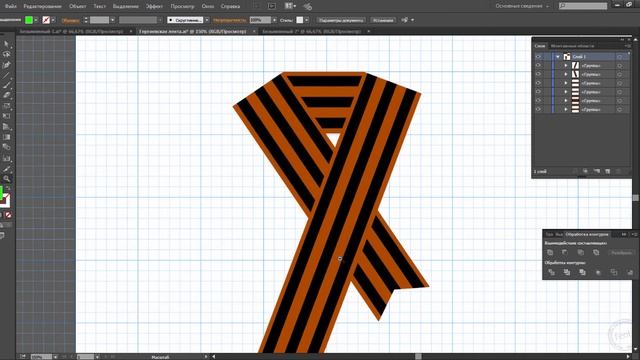Click the green fill color swatch
The height and width of the screenshot is (360, 640).
[x=29, y=20]
